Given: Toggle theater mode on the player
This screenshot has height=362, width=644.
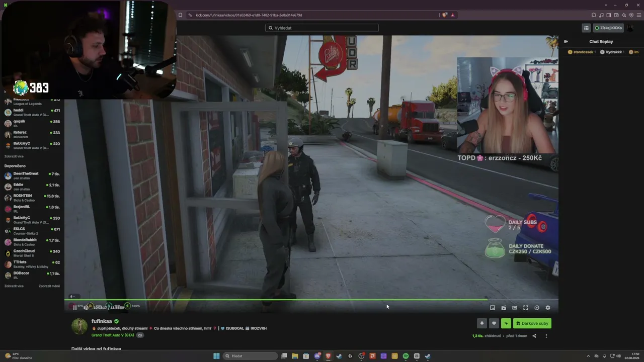Looking at the screenshot, I should [515, 308].
